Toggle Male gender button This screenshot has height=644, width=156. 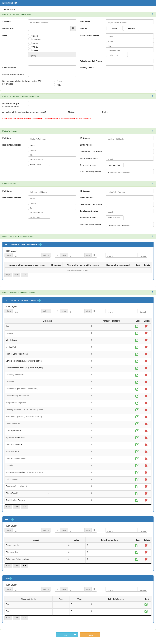tap(114, 29)
